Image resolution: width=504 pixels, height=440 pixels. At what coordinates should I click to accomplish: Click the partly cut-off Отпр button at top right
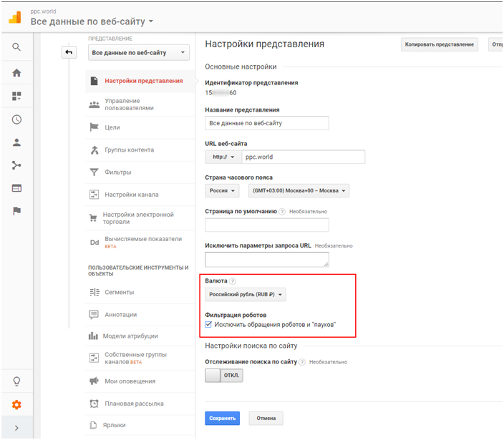pyautogui.click(x=496, y=44)
